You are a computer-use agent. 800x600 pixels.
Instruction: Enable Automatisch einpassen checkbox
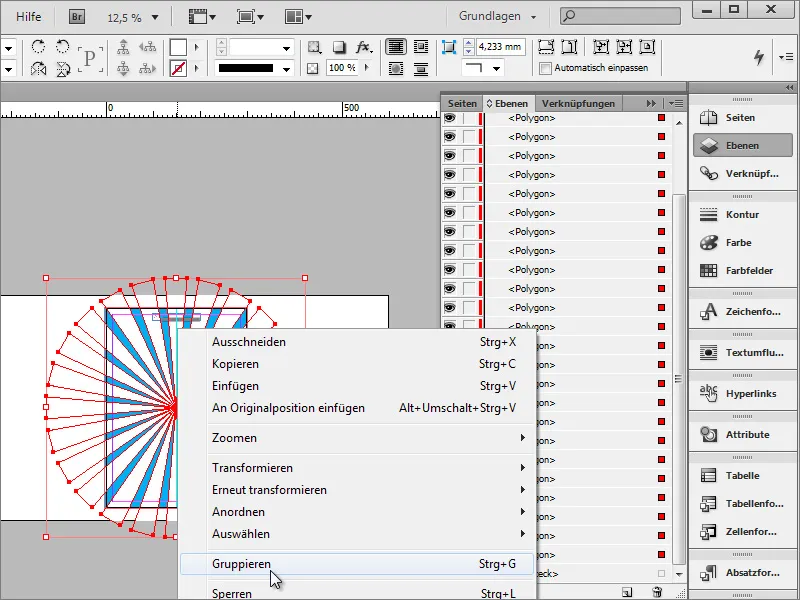point(545,68)
